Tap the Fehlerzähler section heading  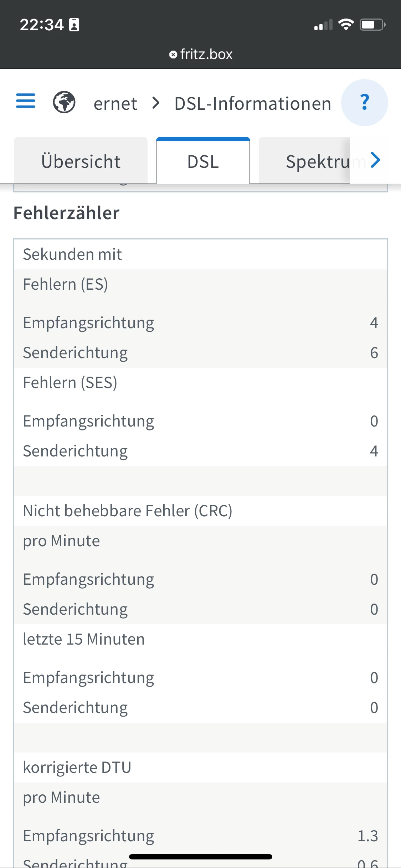67,213
